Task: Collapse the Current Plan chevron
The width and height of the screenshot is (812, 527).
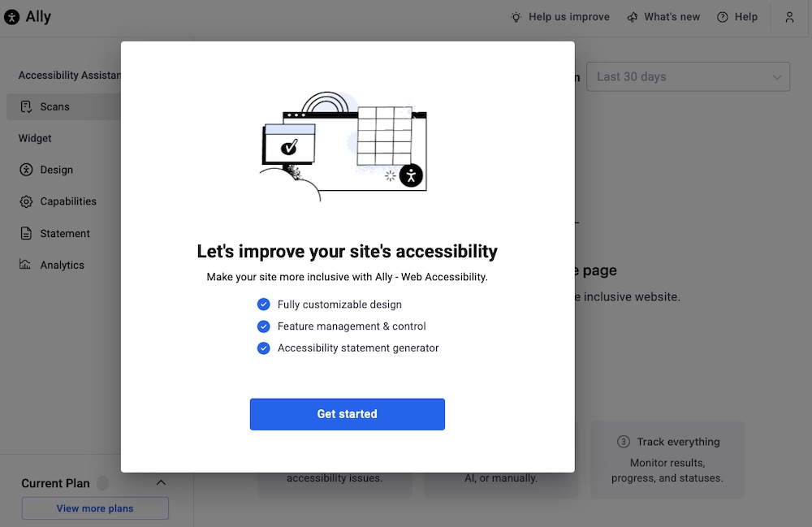Action: (x=161, y=483)
